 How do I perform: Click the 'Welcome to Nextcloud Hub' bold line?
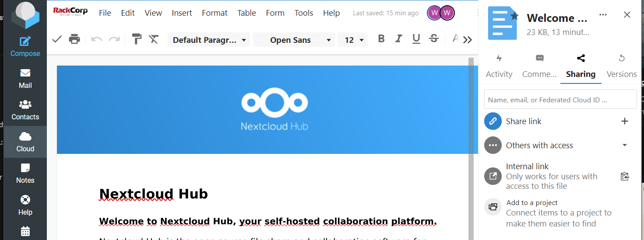coord(268,221)
